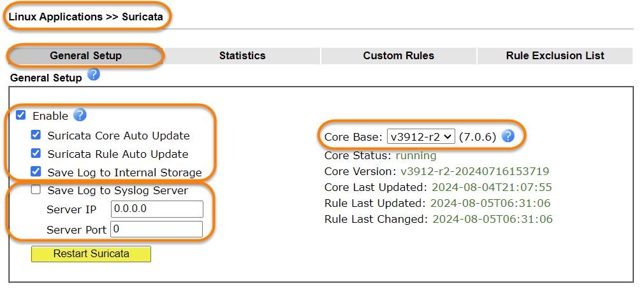Click the Save Log to Syslog Server label
644x289 pixels.
(x=118, y=190)
